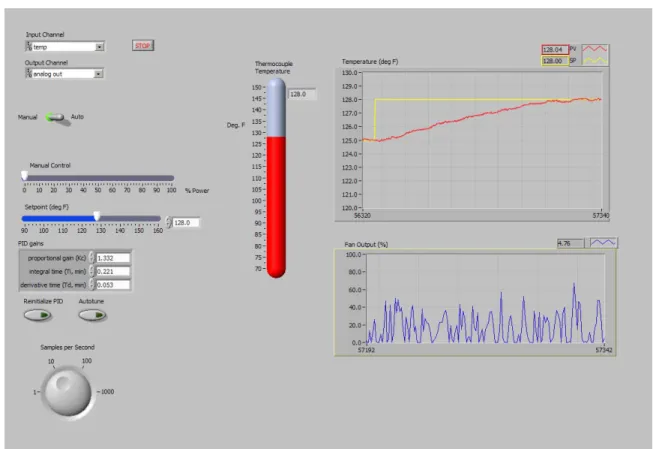Click the 1000 mark on Samples per Second knob
653x449 pixels.
point(107,392)
